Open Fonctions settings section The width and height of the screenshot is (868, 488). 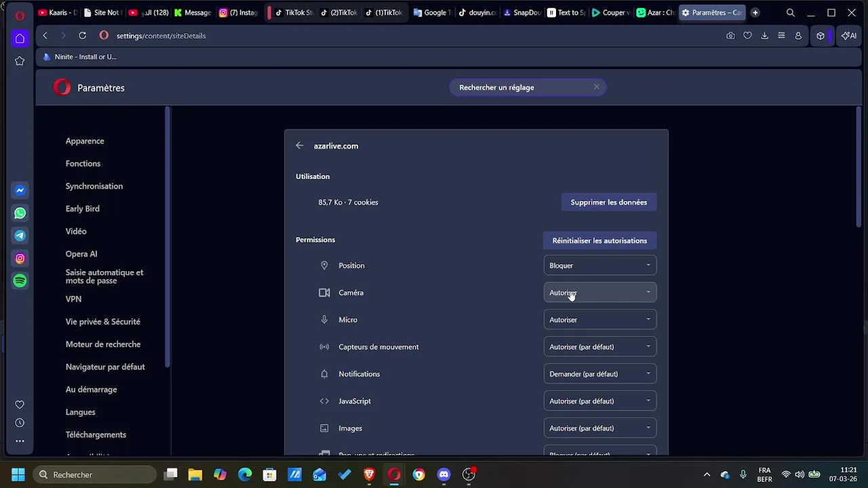(x=83, y=163)
